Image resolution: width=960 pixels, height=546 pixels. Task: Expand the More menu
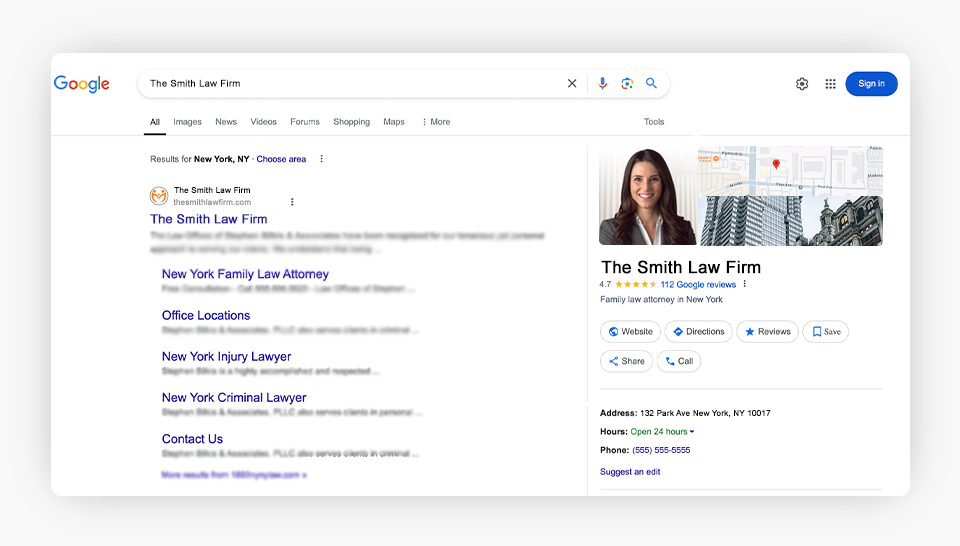coord(436,122)
